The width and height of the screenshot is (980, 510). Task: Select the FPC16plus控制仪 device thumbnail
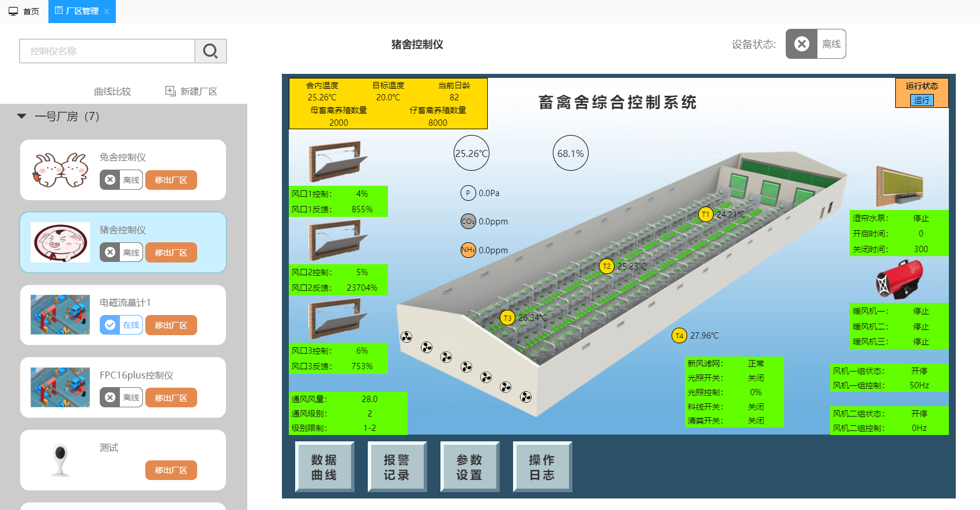60,387
